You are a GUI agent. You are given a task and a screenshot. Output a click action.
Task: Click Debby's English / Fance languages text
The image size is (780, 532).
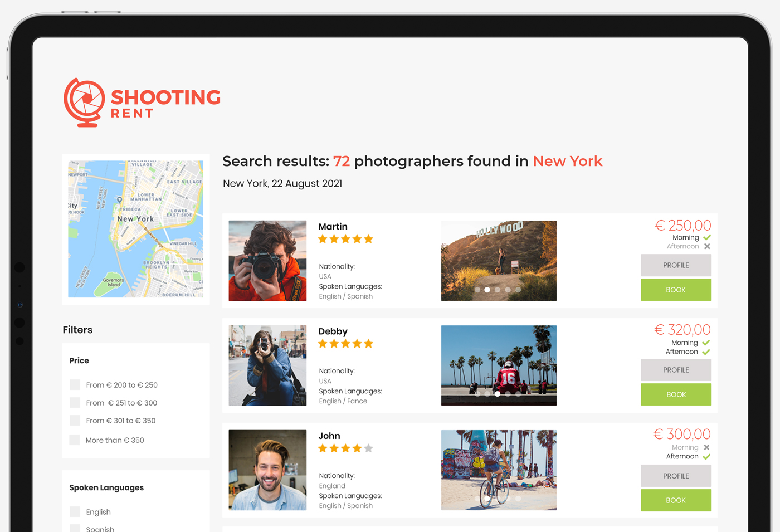[x=343, y=401]
